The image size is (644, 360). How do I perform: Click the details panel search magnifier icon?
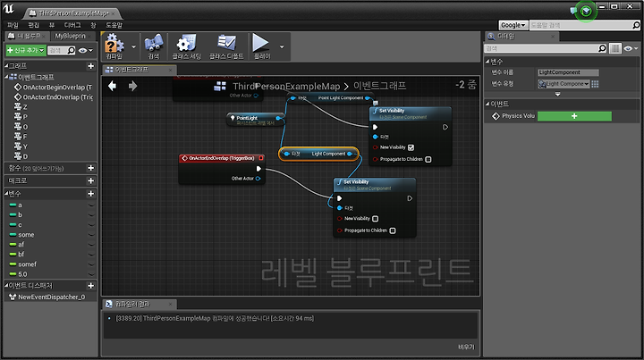coord(602,48)
